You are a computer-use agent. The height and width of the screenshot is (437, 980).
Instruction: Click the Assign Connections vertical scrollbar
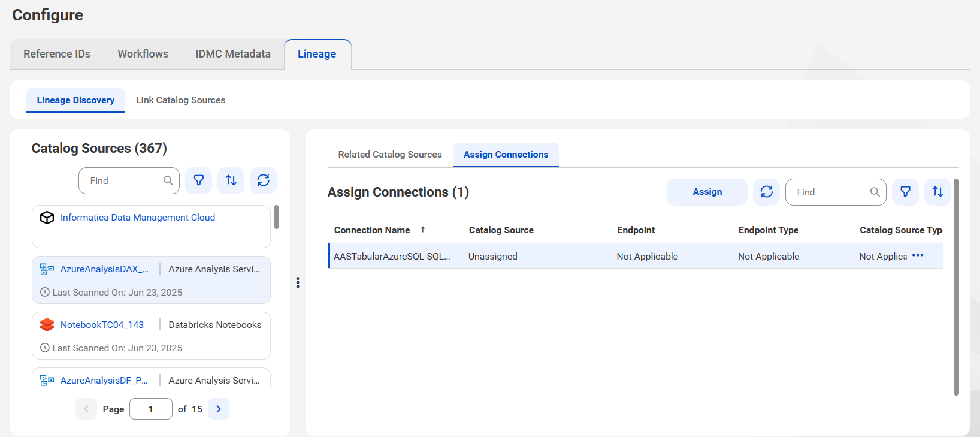pos(956,287)
